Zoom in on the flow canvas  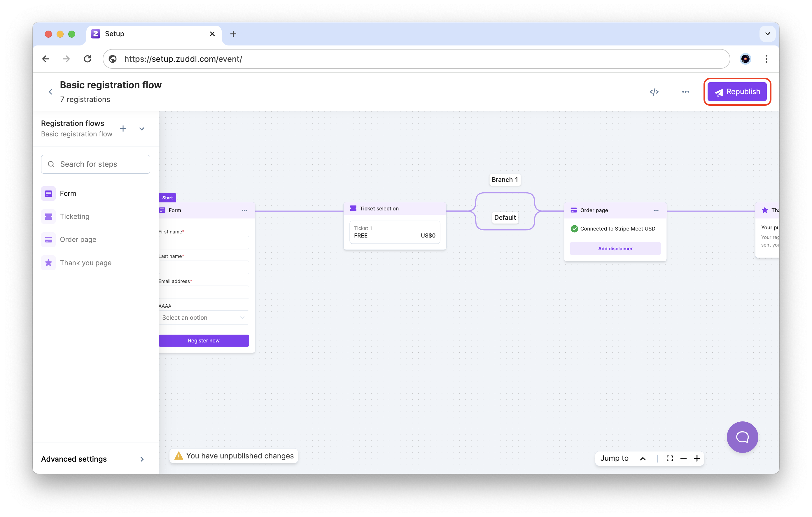[x=697, y=458]
